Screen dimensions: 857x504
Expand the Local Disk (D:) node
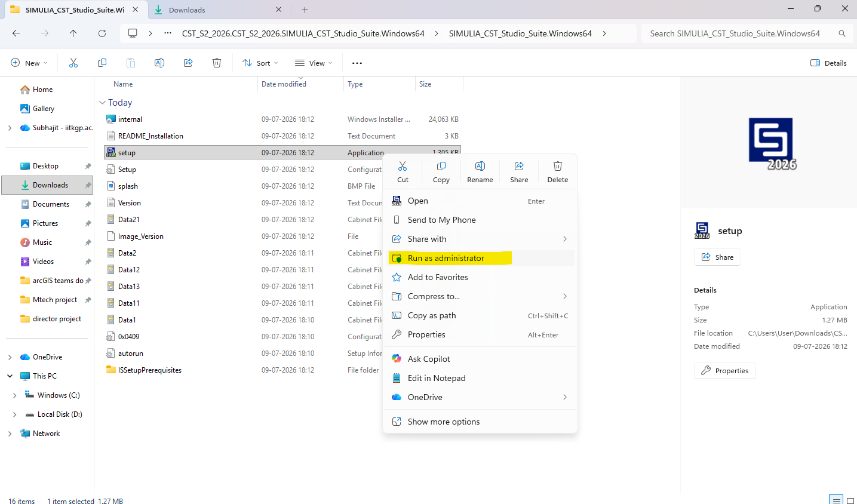14,414
